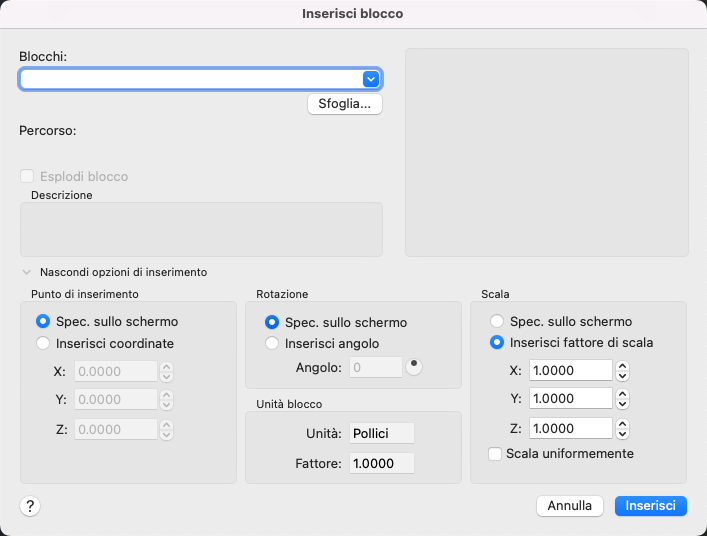The width and height of the screenshot is (707, 536).
Task: Click the help question mark icon
Action: [x=30, y=506]
